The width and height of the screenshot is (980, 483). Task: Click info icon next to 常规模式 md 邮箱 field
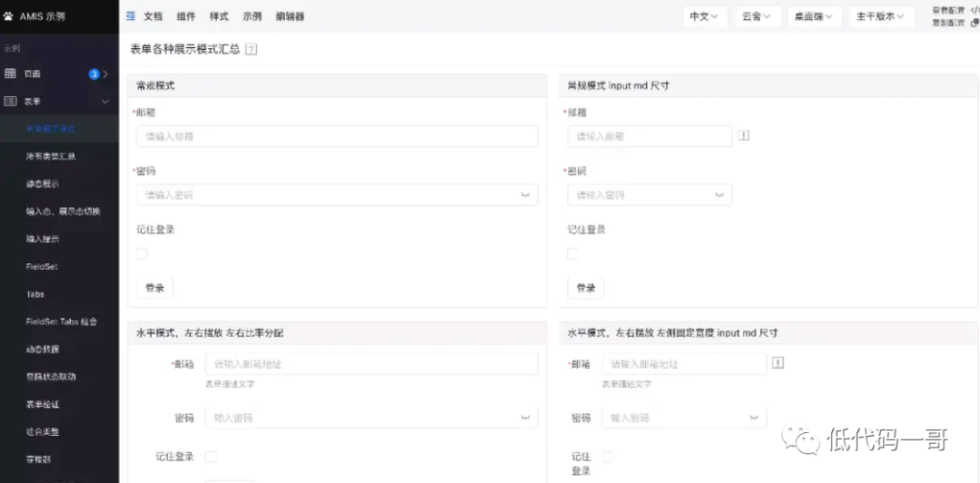[x=744, y=136]
